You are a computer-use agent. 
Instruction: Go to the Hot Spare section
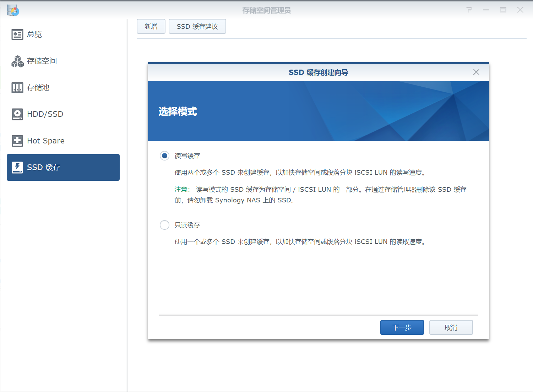click(x=63, y=141)
